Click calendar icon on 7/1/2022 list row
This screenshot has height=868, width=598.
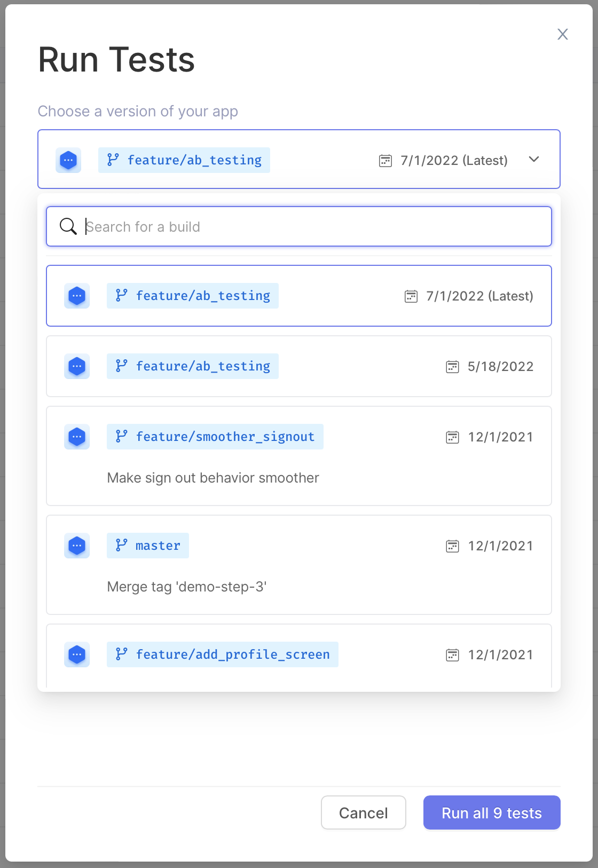411,296
